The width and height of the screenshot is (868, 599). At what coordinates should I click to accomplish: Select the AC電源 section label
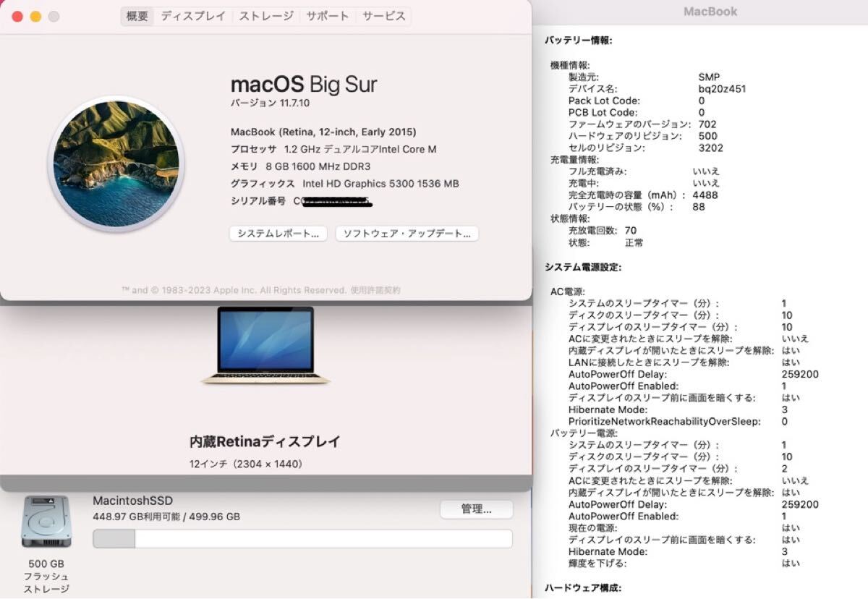(x=569, y=291)
